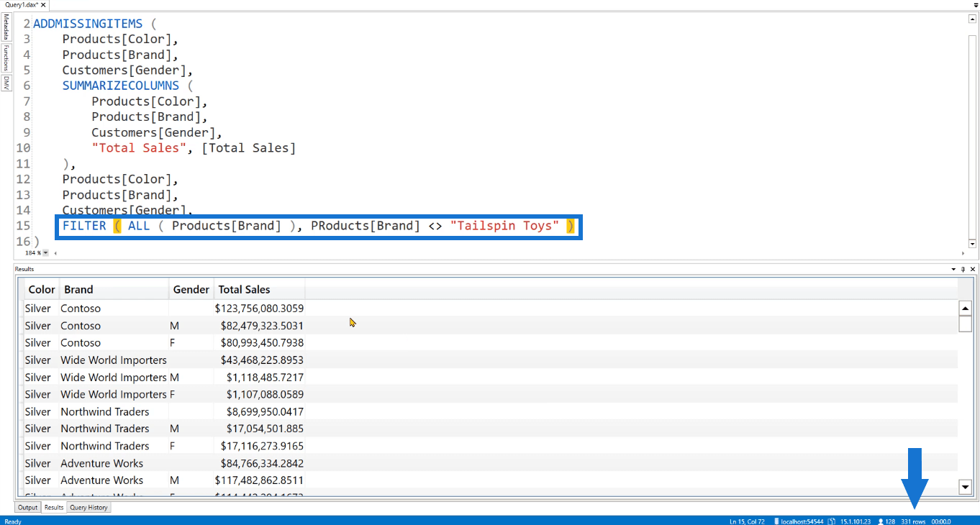
Task: Switch to the Query History tab
Action: click(89, 508)
